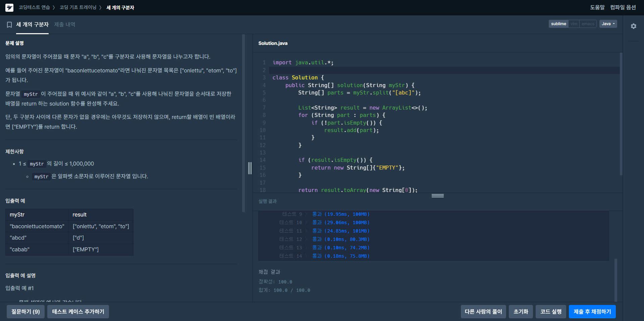Viewport: 644px width, 321px height.
Task: Reset code with 초기화 button
Action: (x=521, y=312)
